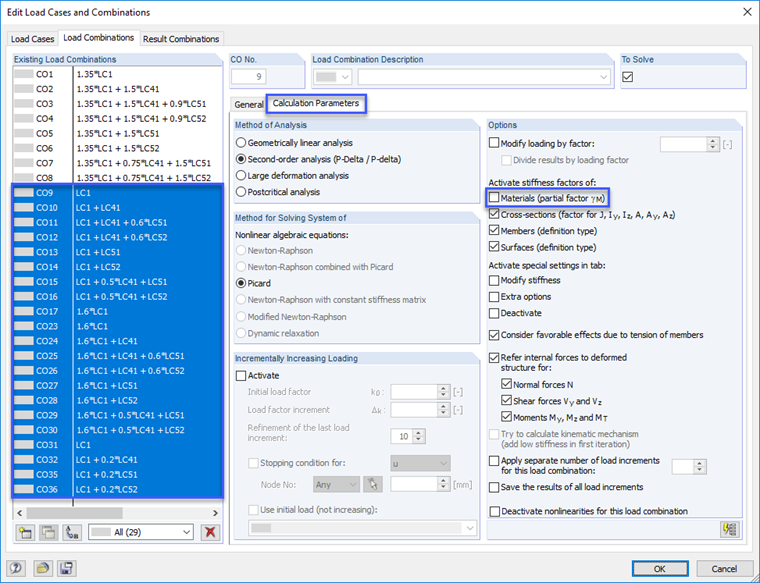This screenshot has width=760, height=583.
Task: Delete selected combinations with red X
Action: tap(210, 532)
